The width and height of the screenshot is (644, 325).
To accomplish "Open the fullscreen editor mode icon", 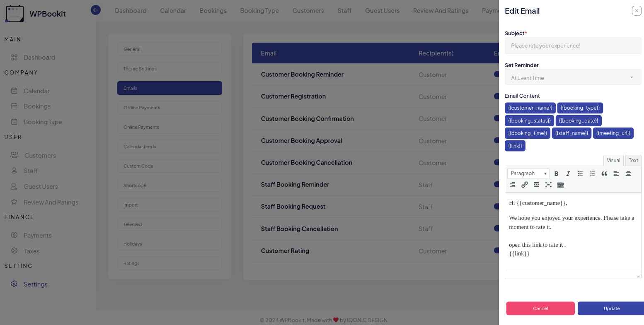I will coord(548,185).
